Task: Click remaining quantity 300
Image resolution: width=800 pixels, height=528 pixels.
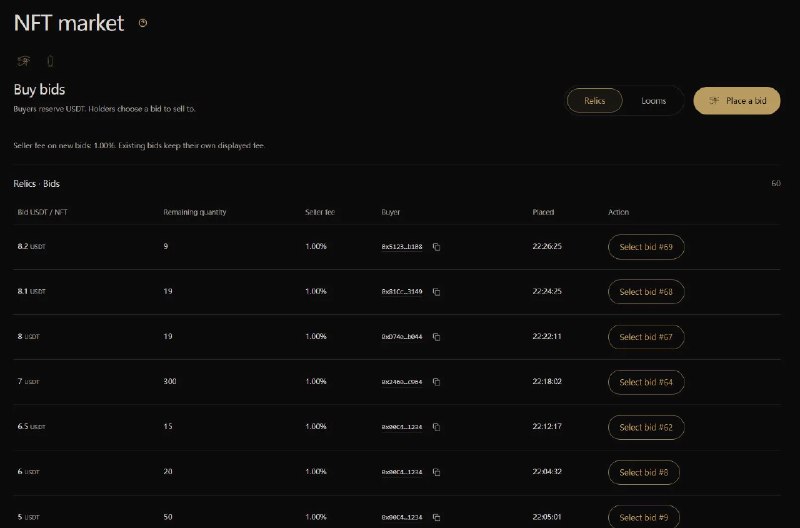Action: pyautogui.click(x=170, y=382)
